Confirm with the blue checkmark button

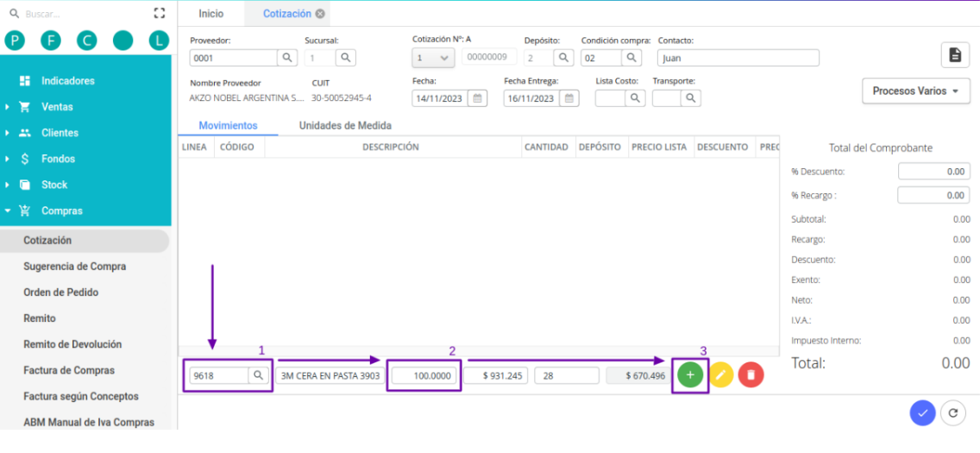[922, 413]
